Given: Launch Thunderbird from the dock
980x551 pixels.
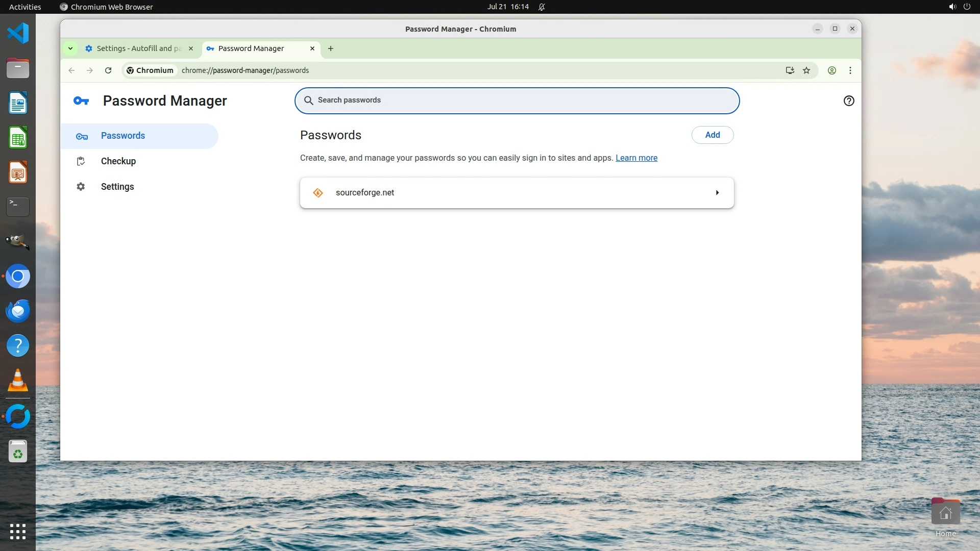Looking at the screenshot, I should [18, 311].
